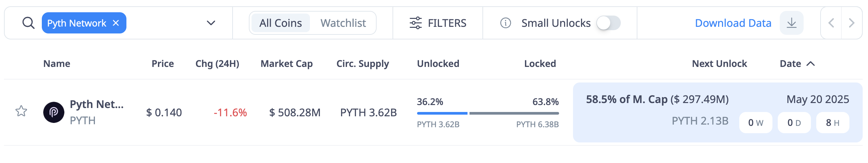Screen dimensions: 868x163
Task: Click the Download Data link
Action: click(x=733, y=23)
